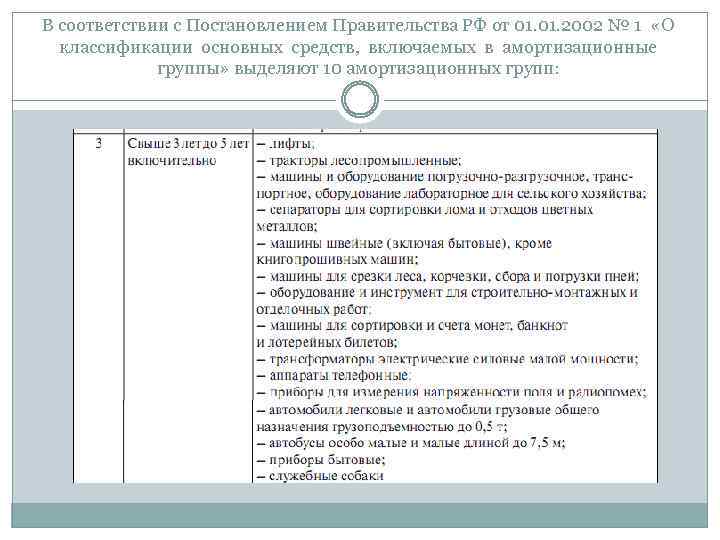Select 'назначения грузоподъемностью до 0,5 т;' line
This screenshot has height=540, width=720.
[x=382, y=427]
